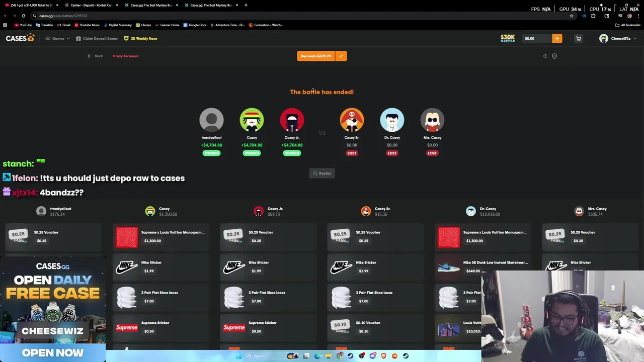This screenshot has height=362, width=644.
Task: Open the Google Docs bookmark
Action: pyautogui.click(x=195, y=25)
